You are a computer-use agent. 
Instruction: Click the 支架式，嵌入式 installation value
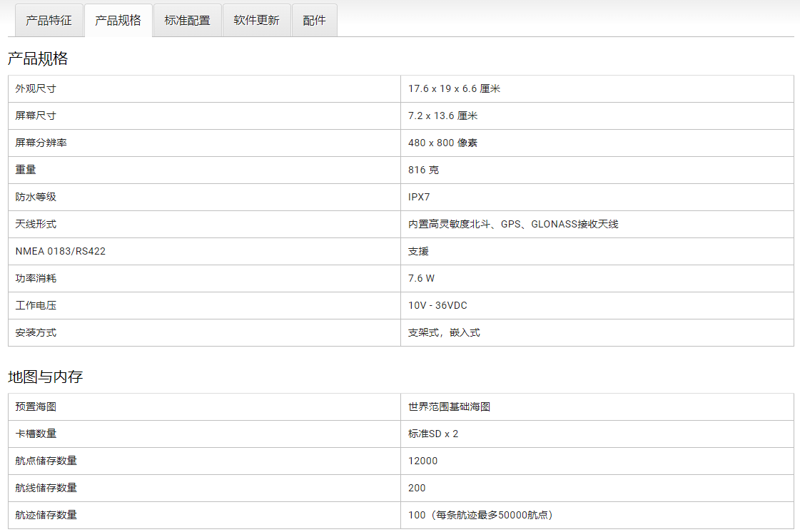coord(444,333)
